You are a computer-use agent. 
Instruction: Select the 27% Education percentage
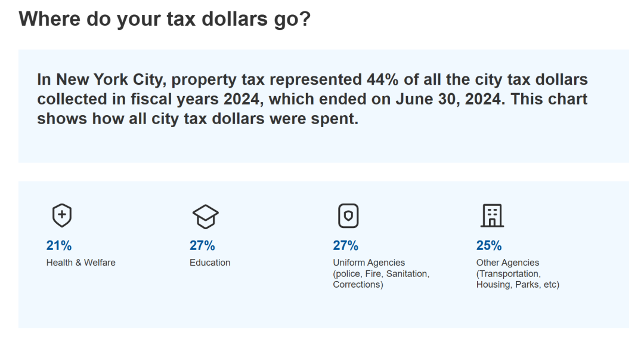tap(202, 246)
